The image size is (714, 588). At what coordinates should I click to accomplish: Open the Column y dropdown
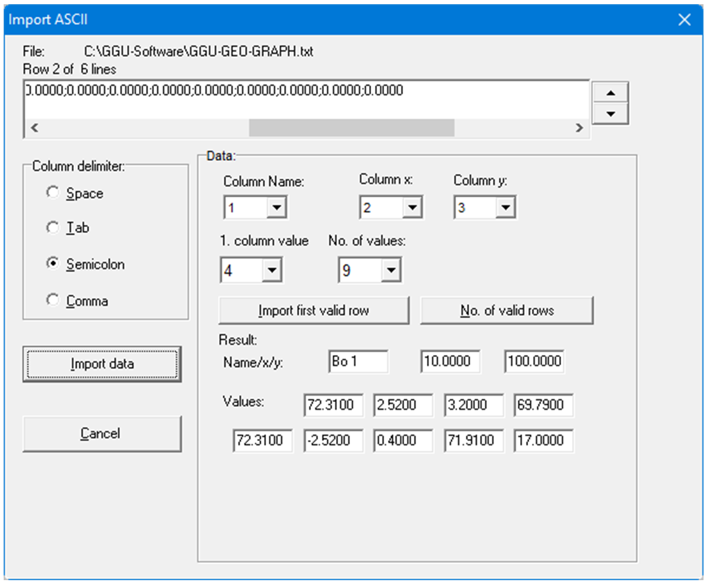click(505, 207)
